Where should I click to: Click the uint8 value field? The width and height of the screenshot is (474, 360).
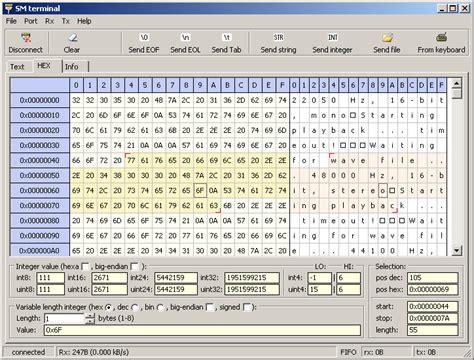50,289
